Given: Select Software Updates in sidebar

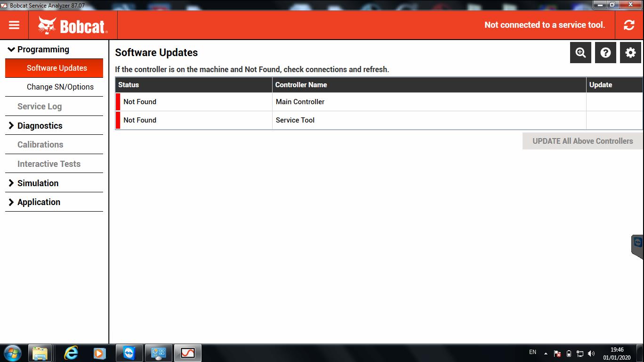Looking at the screenshot, I should point(54,68).
